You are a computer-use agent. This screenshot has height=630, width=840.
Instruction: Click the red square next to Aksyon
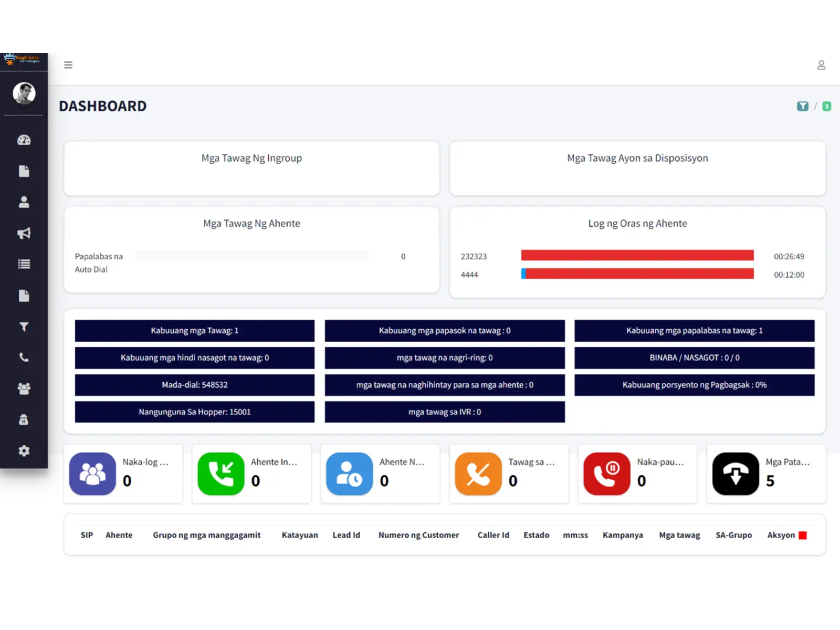803,535
